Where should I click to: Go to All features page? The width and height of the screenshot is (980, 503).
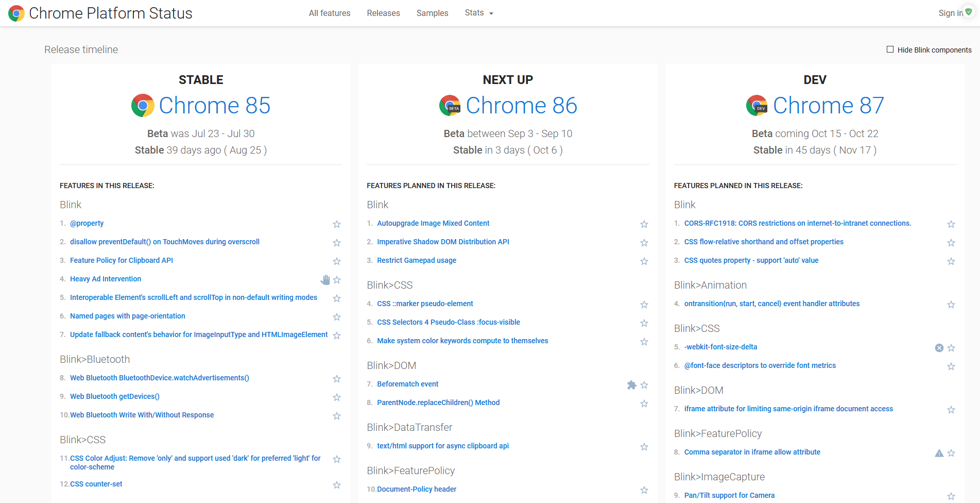(x=330, y=13)
